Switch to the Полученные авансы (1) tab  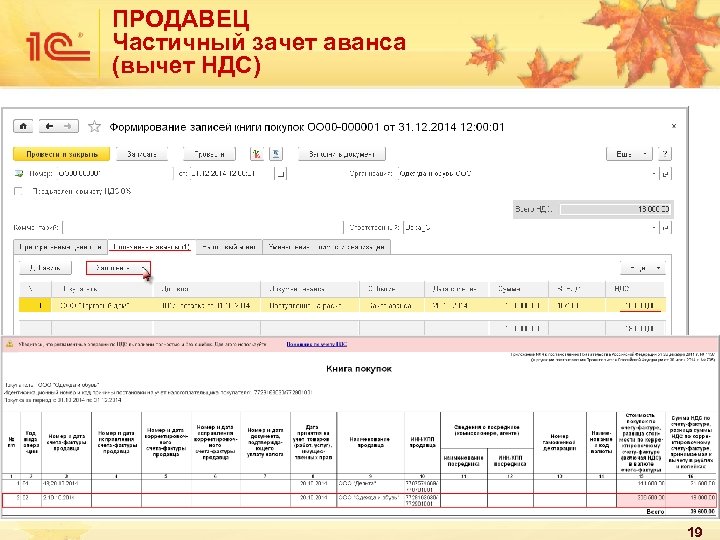152,247
